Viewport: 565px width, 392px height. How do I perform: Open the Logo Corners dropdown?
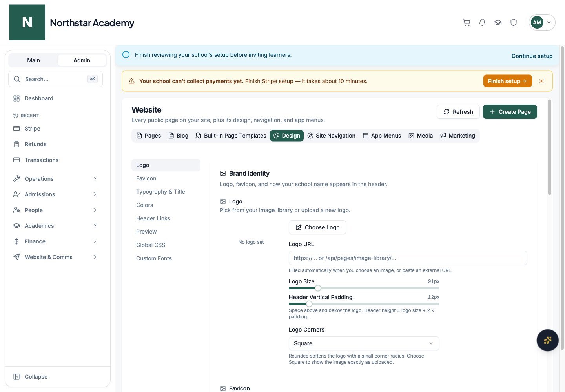[x=364, y=343]
